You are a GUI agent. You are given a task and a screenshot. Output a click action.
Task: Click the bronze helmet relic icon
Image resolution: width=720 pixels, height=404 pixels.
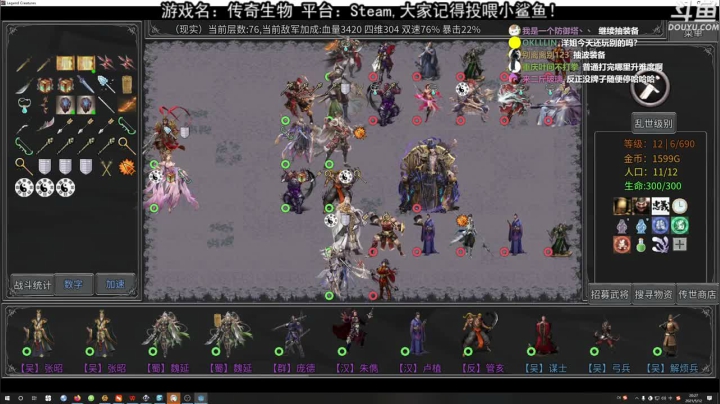tap(622, 206)
